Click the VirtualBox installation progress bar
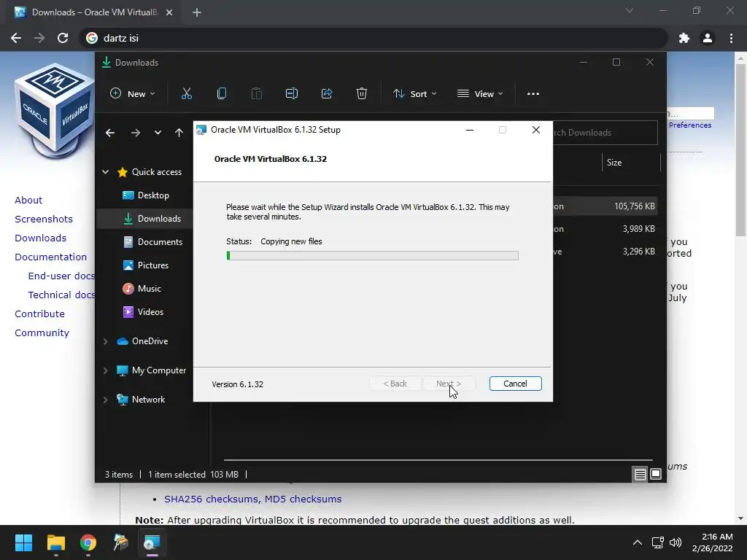Image resolution: width=747 pixels, height=560 pixels. [373, 256]
